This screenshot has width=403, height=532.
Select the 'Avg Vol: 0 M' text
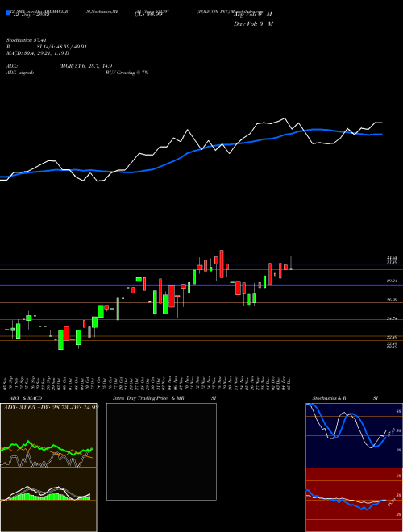pyautogui.click(x=252, y=15)
